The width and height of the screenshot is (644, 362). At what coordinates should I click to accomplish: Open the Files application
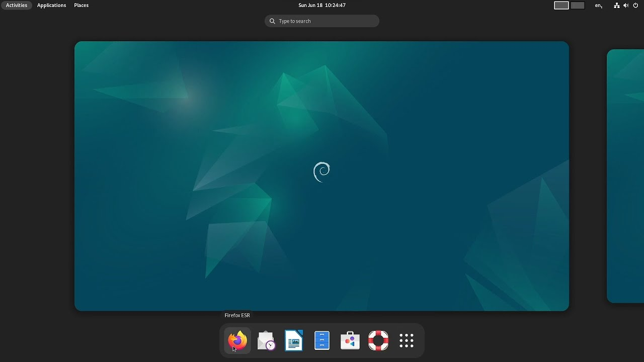tap(321, 340)
